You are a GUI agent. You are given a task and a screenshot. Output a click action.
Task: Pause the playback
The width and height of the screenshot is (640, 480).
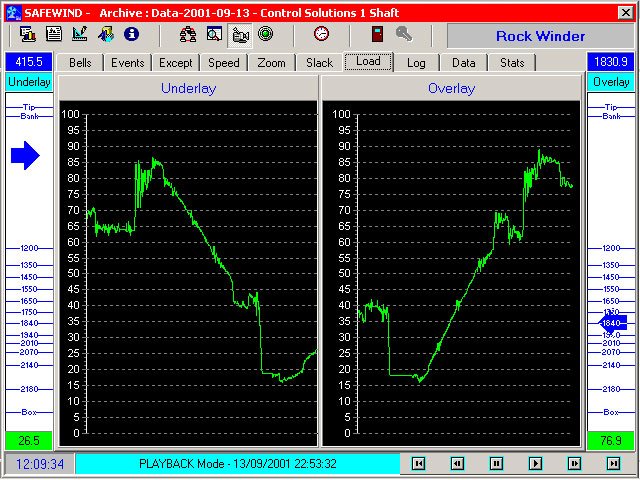(496, 464)
